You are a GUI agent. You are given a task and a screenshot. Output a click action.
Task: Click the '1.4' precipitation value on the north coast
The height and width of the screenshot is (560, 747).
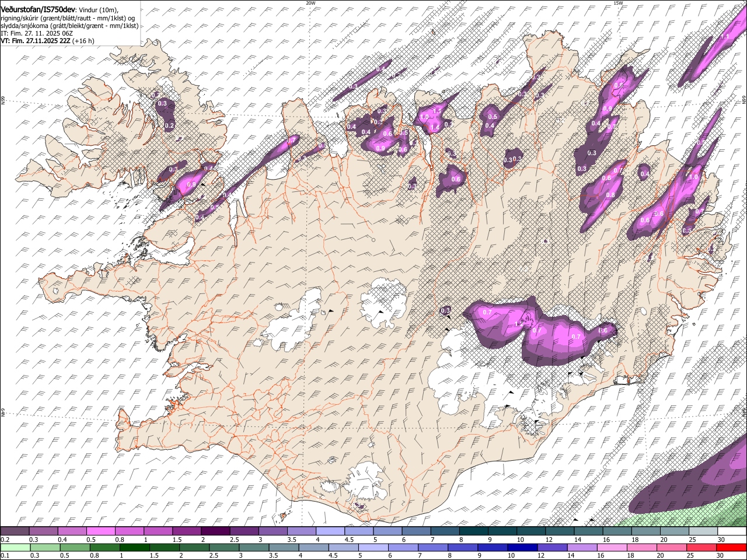434,128
